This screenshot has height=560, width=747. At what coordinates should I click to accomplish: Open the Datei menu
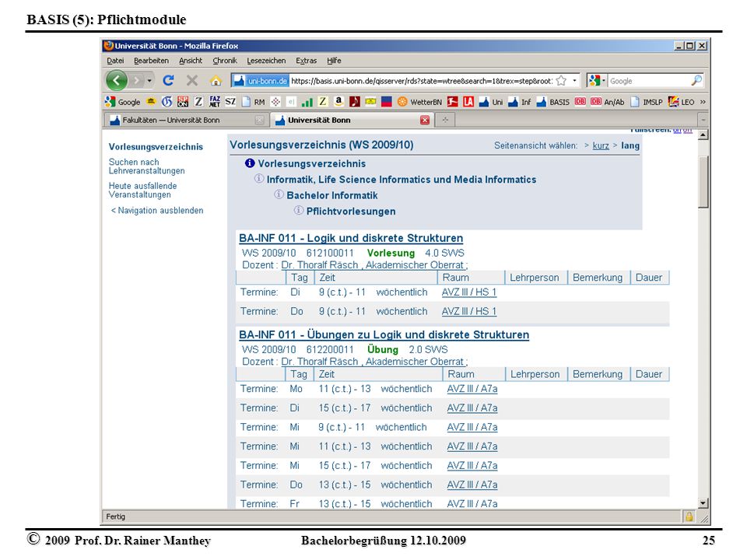(115, 61)
